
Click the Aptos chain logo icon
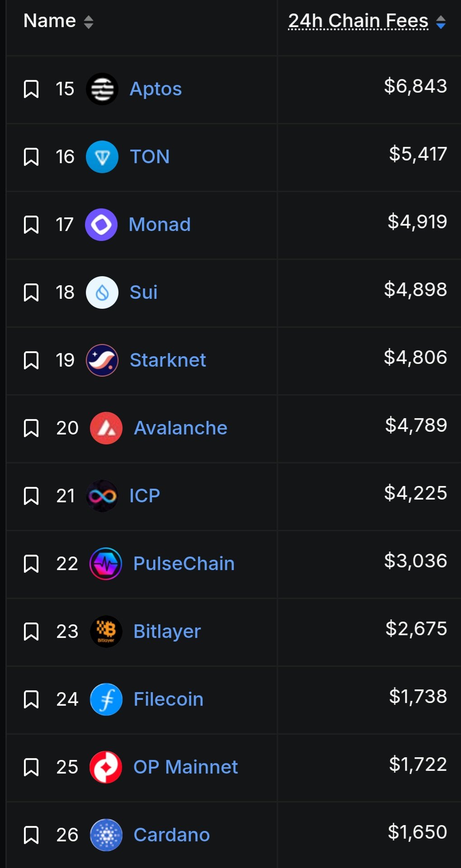tap(102, 89)
